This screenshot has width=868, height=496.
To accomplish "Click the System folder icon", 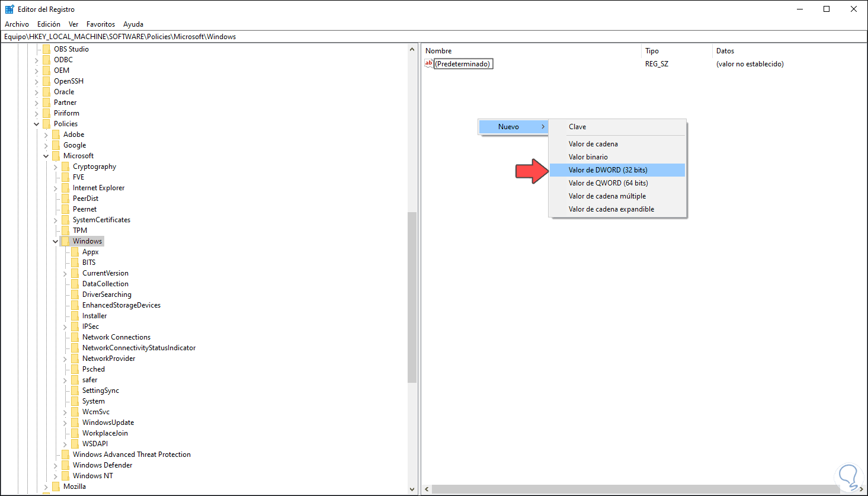I will pos(75,401).
